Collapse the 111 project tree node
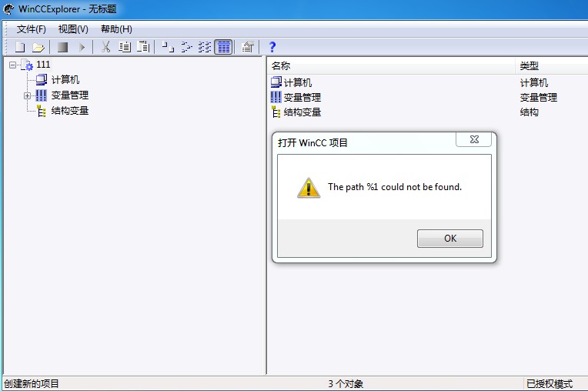This screenshot has width=588, height=391. tap(13, 65)
